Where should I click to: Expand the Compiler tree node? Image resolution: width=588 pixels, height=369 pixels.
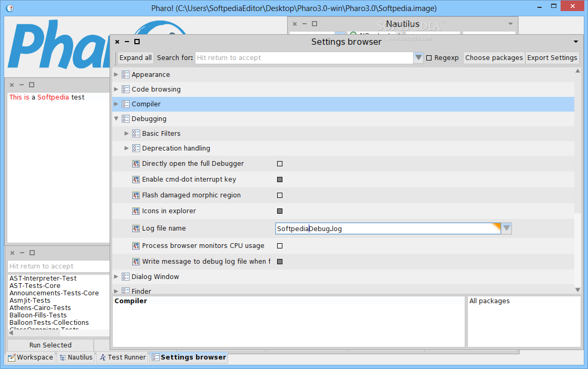click(x=116, y=104)
